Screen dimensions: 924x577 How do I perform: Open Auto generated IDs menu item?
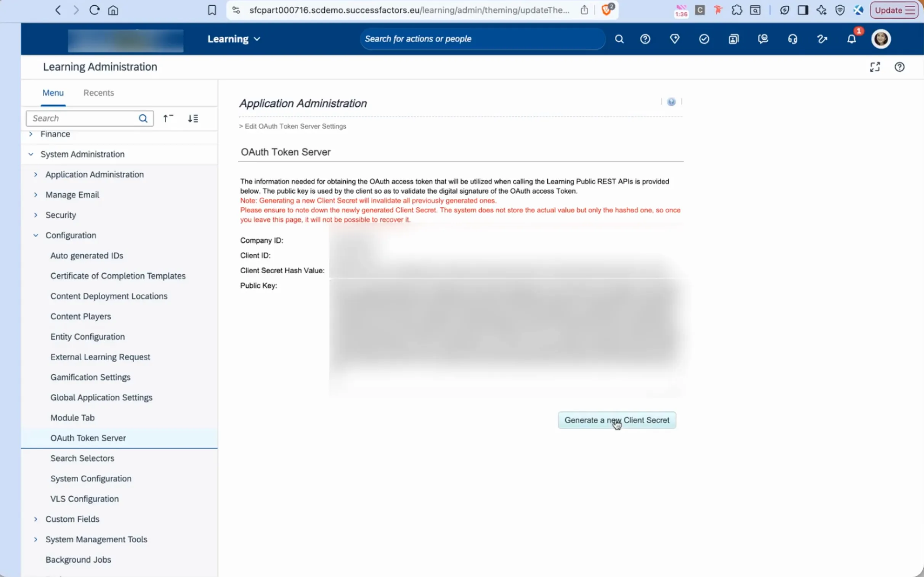(87, 256)
